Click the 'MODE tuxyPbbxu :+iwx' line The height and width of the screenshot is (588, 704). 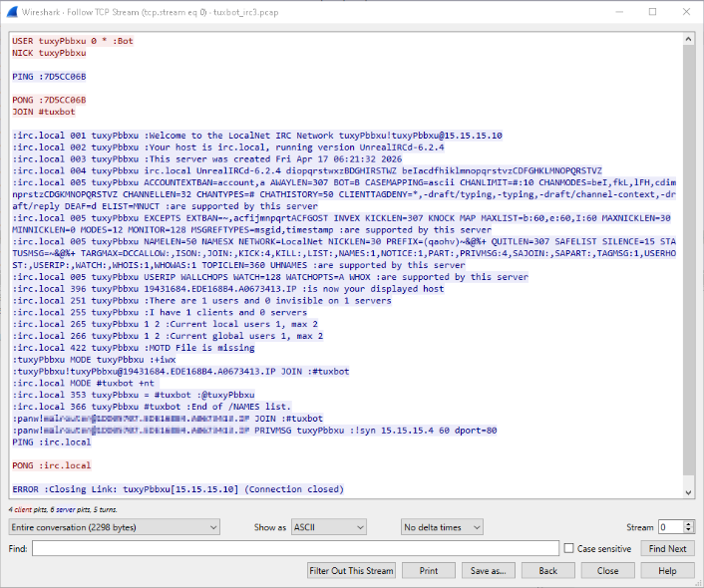94,360
